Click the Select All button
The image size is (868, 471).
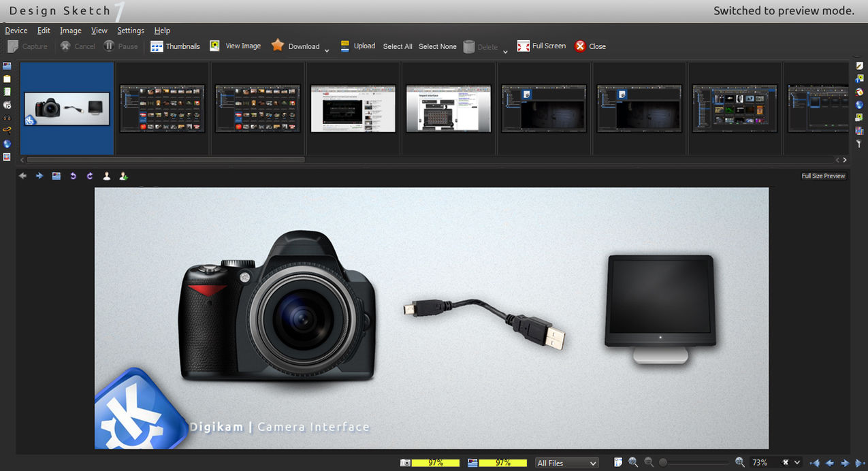(398, 46)
